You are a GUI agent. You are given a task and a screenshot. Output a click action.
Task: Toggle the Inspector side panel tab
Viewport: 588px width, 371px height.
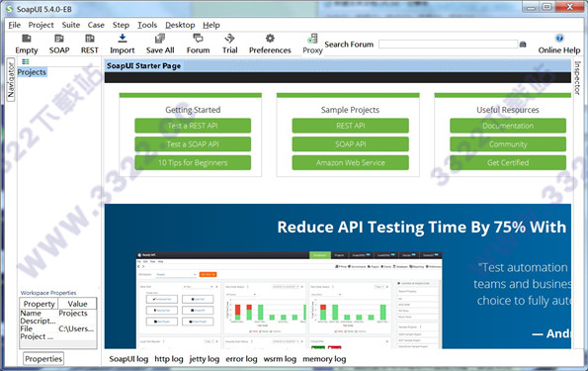[x=577, y=78]
